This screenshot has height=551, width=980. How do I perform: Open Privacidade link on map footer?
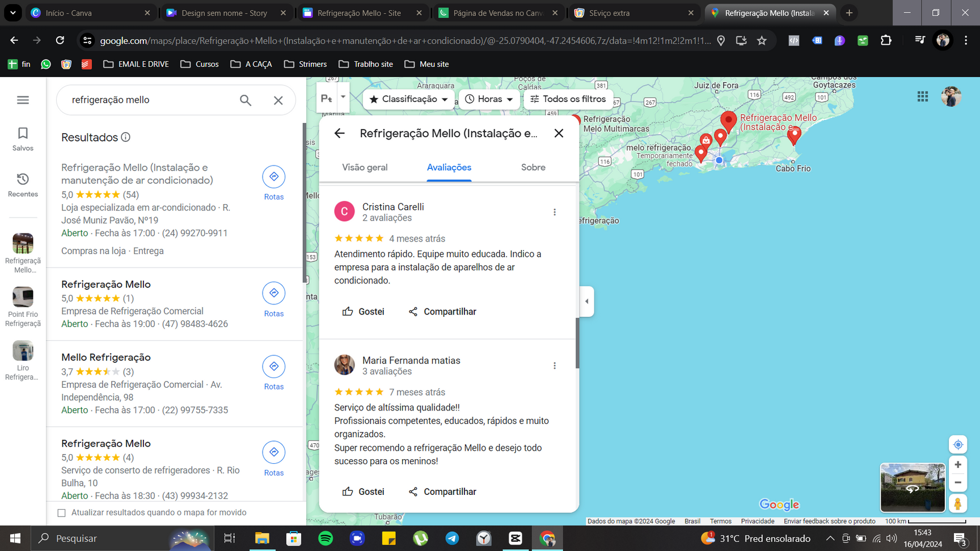pyautogui.click(x=757, y=522)
